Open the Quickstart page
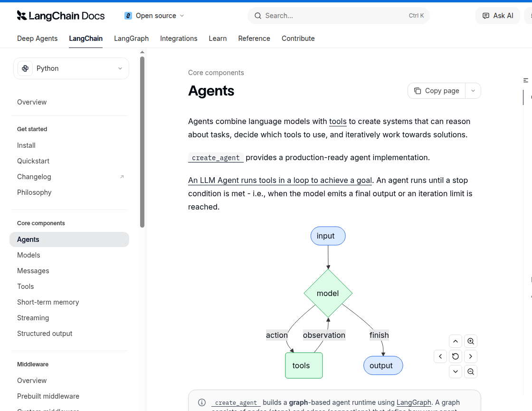The width and height of the screenshot is (532, 411). pyautogui.click(x=33, y=161)
